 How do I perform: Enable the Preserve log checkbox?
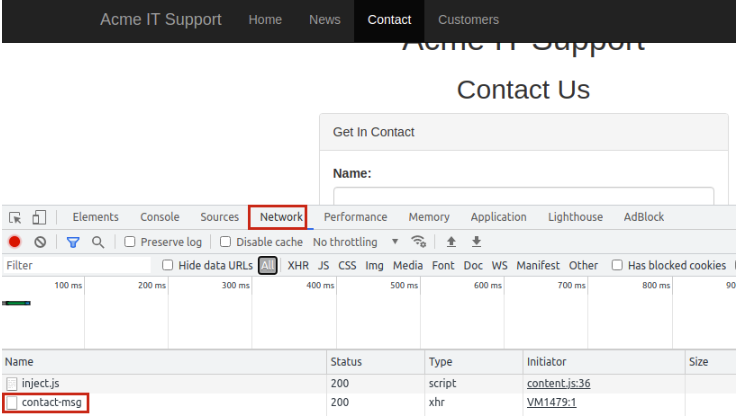pos(130,242)
